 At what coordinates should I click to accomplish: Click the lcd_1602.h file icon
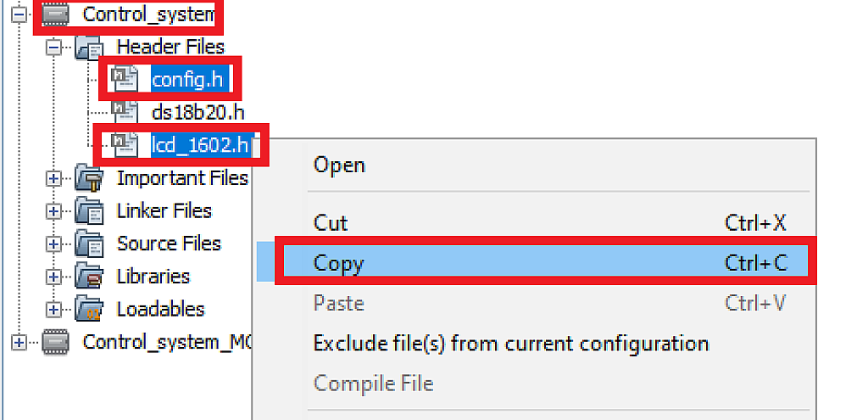click(125, 145)
